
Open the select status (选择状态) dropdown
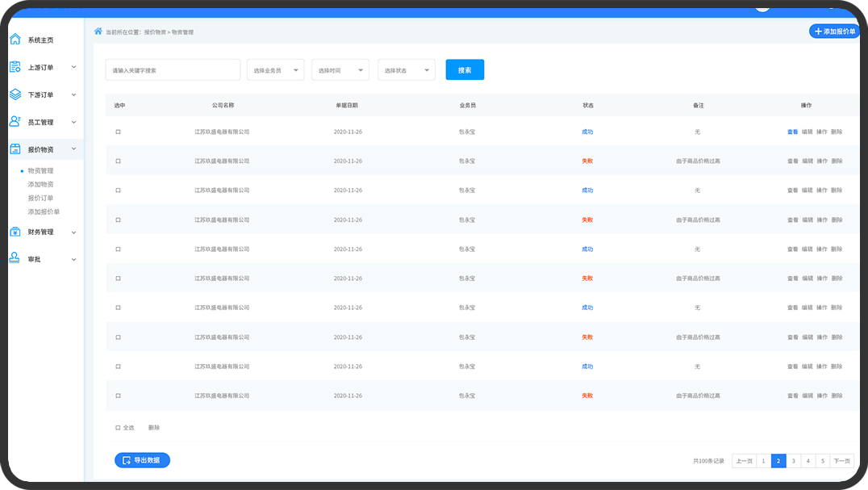[406, 70]
